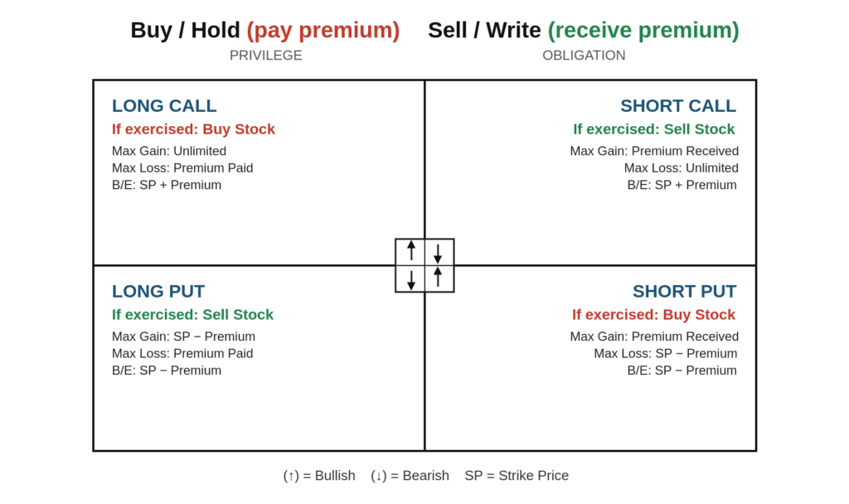This screenshot has height=504, width=849.
Task: Click 'If exercised: Sell Stock' under Long Put
Action: 192,314
